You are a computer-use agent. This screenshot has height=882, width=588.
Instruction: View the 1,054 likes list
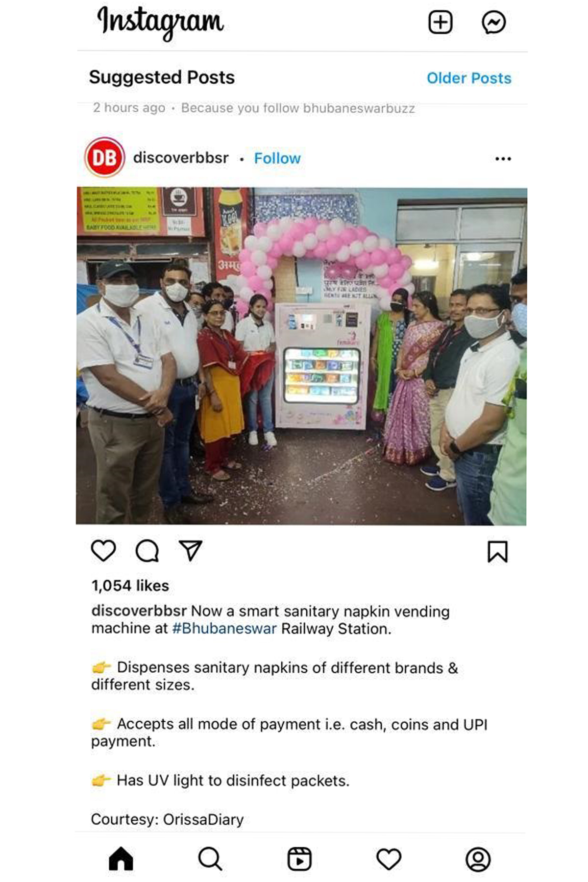(x=130, y=586)
